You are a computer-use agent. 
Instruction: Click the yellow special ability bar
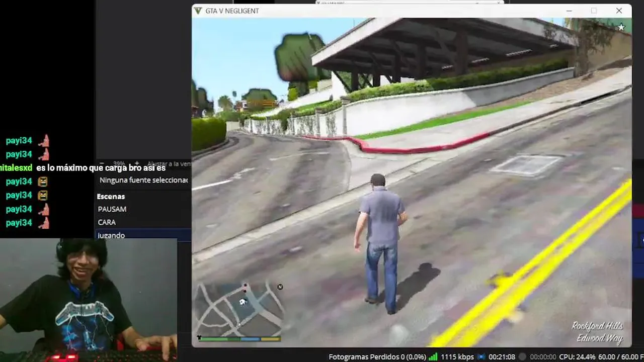(270, 339)
